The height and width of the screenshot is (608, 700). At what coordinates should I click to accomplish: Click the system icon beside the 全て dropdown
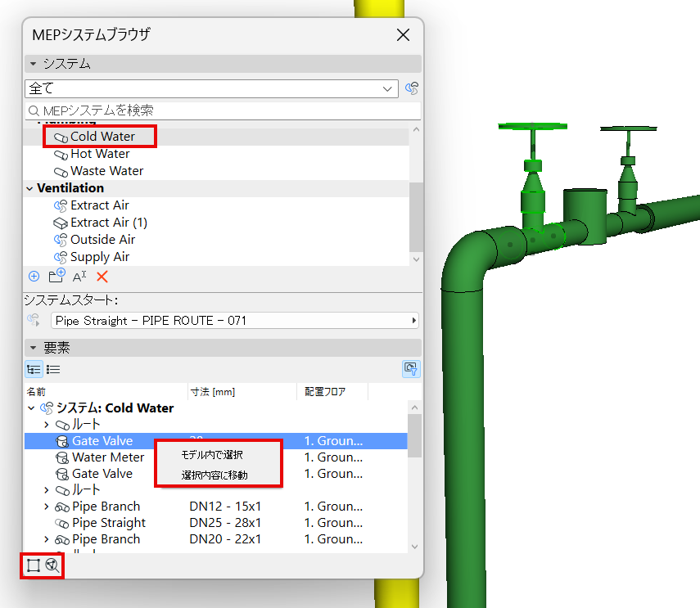[x=412, y=88]
